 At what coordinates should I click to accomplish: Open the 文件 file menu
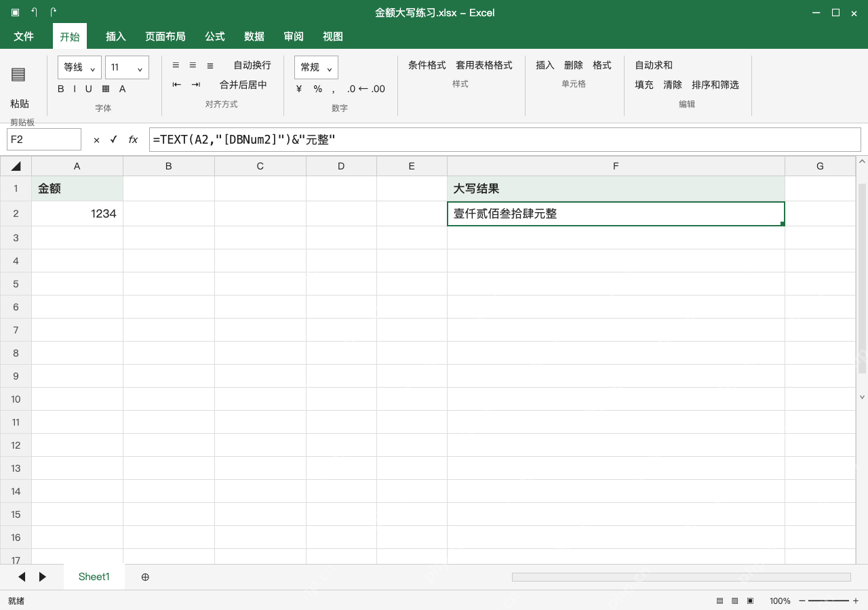(x=24, y=37)
